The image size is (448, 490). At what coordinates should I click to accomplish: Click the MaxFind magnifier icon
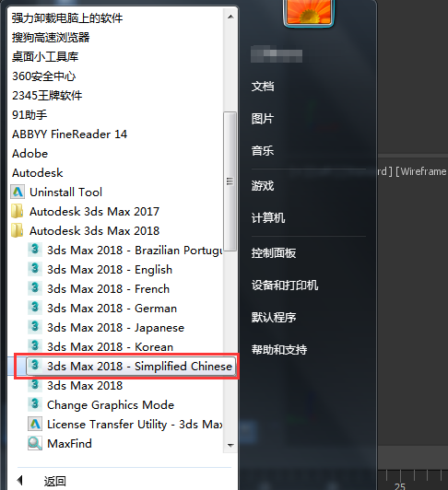(x=35, y=443)
